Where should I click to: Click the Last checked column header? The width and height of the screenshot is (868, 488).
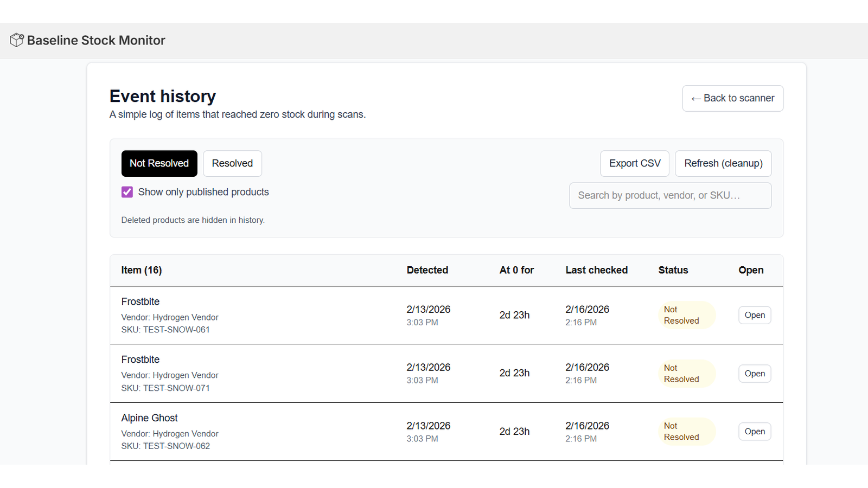pos(596,269)
